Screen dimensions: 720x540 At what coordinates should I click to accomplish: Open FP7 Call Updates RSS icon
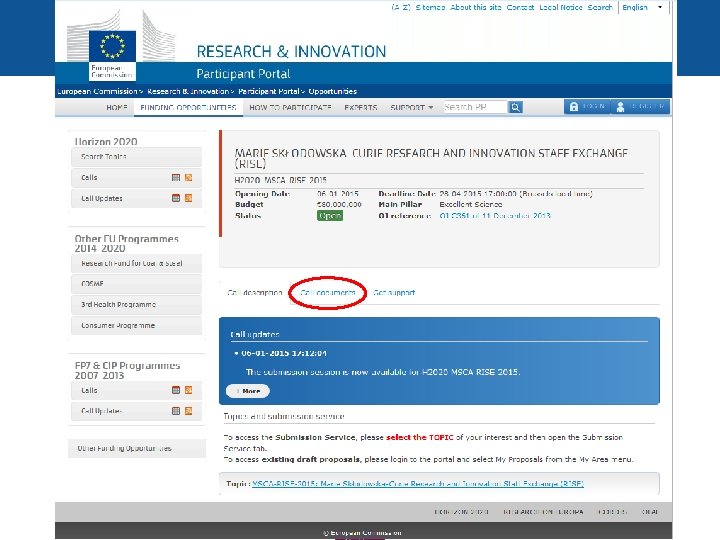pyautogui.click(x=188, y=411)
